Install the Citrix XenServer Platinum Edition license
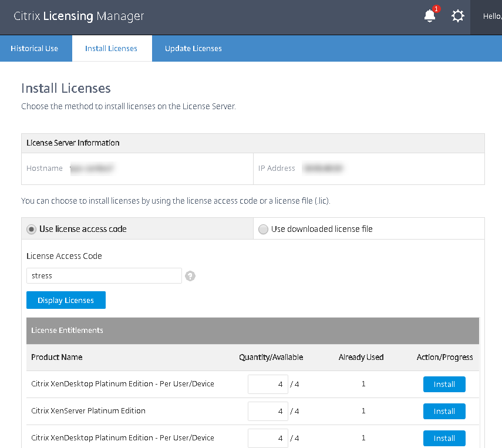This screenshot has height=448, width=502. 444,411
